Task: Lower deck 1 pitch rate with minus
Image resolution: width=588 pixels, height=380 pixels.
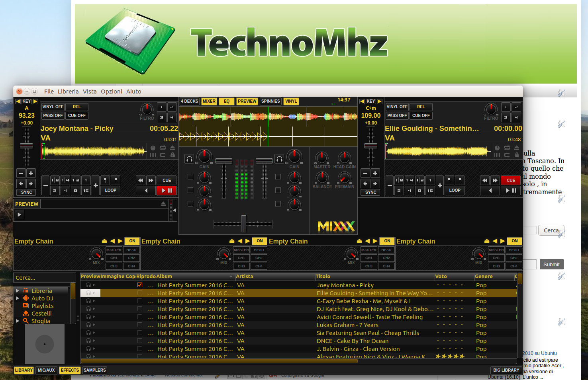Action: (x=21, y=173)
